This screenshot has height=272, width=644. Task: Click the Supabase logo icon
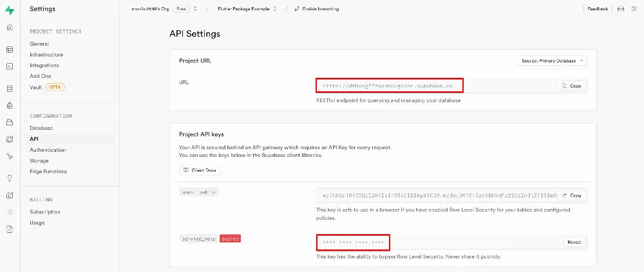coord(9,10)
